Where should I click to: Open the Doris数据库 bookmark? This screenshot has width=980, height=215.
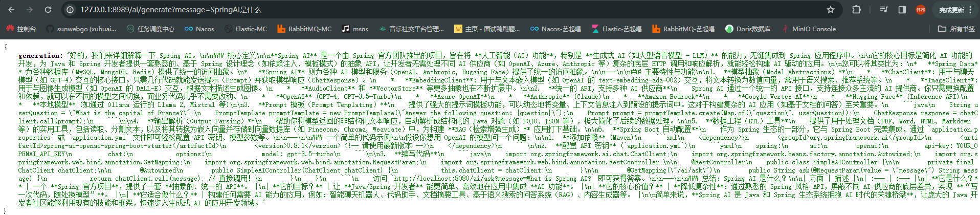[x=748, y=29]
